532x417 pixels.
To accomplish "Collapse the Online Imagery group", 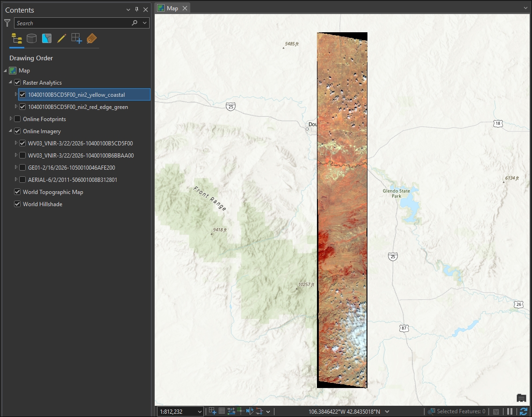I will (10, 131).
